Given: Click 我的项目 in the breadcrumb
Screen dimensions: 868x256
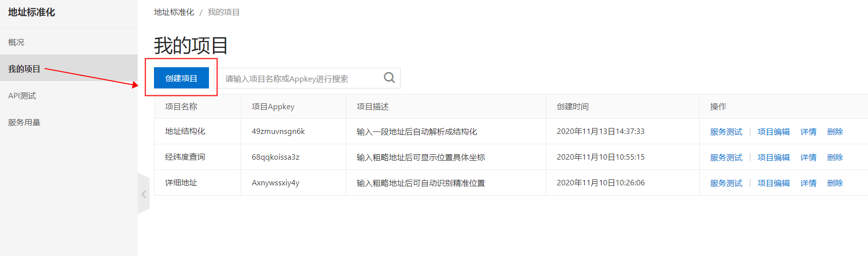Looking at the screenshot, I should coord(223,12).
